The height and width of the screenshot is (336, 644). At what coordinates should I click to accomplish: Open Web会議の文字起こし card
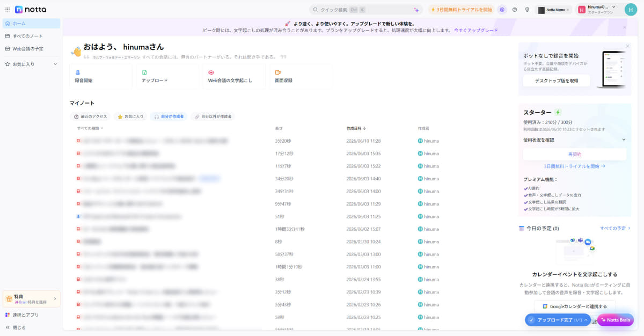tap(233, 76)
